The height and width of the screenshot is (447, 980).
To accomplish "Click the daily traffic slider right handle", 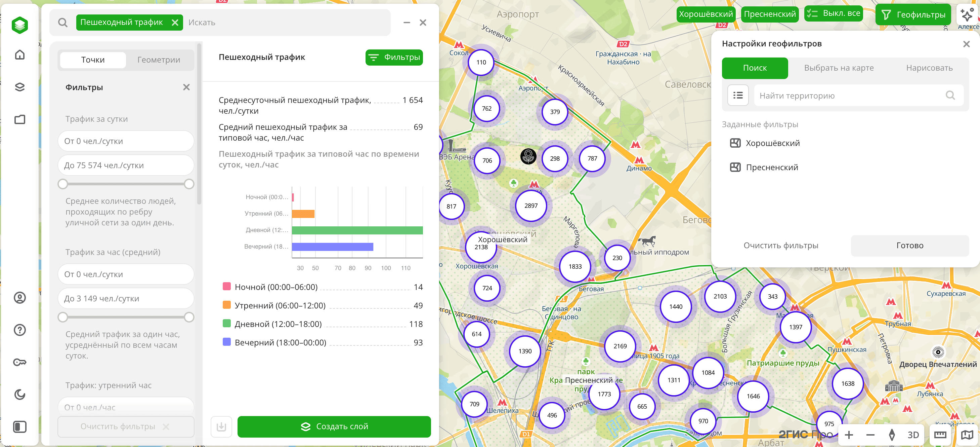I will coord(189,184).
